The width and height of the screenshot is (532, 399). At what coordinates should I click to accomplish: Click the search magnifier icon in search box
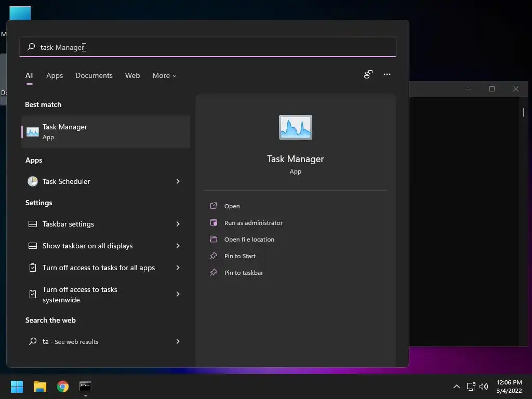(31, 46)
